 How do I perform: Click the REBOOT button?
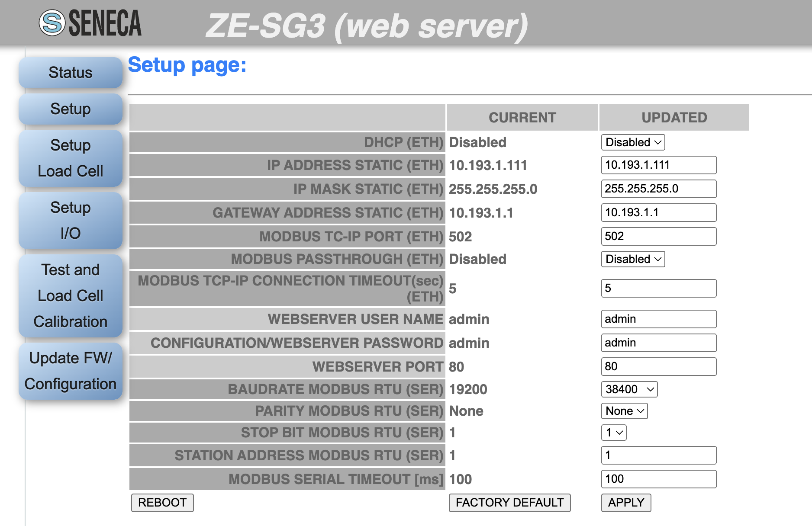tap(162, 503)
